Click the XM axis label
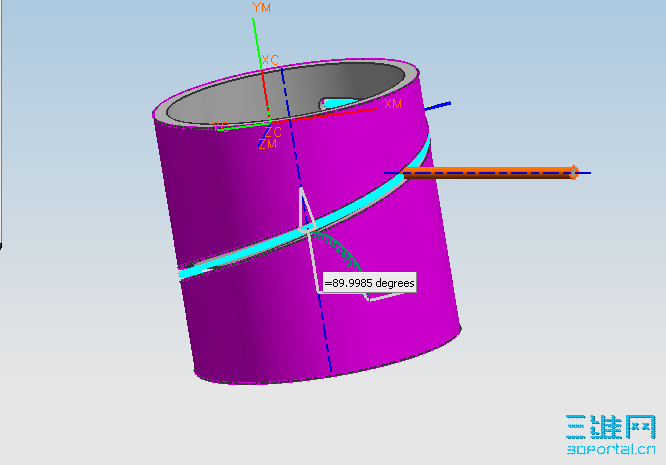Screen dimensions: 666x465 pyautogui.click(x=393, y=104)
